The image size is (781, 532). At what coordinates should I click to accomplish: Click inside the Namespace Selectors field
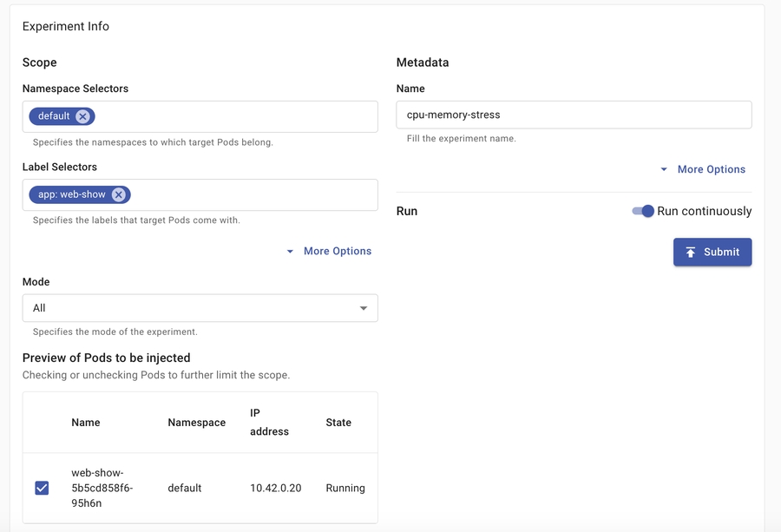tap(234, 116)
